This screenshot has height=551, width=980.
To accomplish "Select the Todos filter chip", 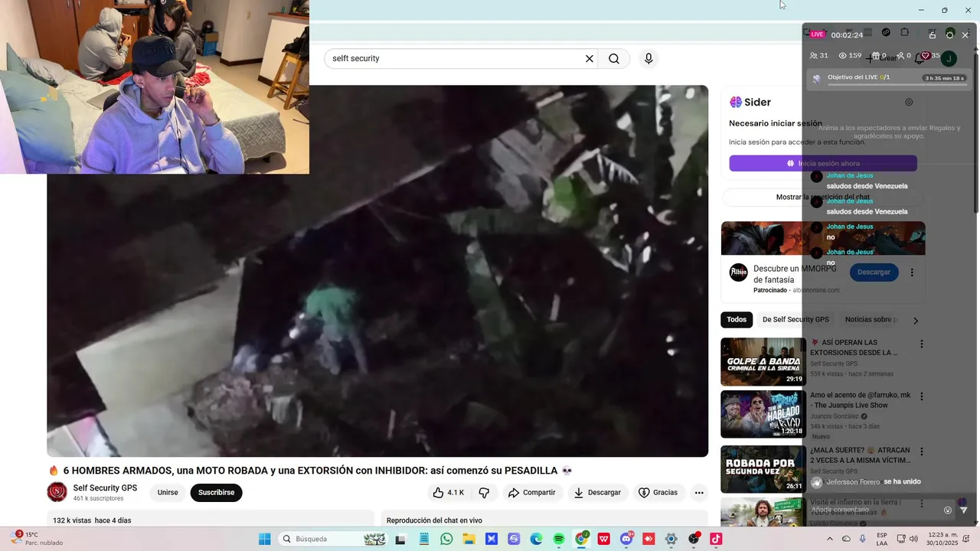I will [737, 320].
